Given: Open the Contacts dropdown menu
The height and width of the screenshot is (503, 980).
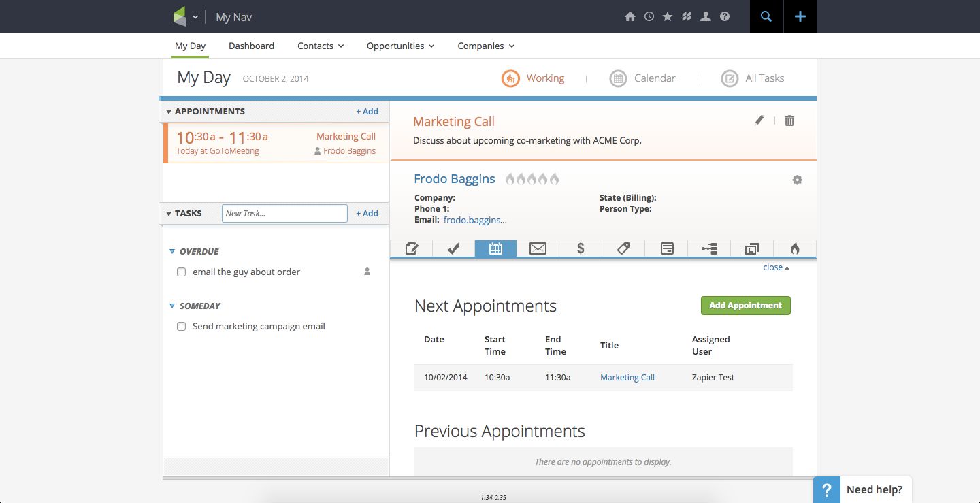Looking at the screenshot, I should (x=321, y=46).
